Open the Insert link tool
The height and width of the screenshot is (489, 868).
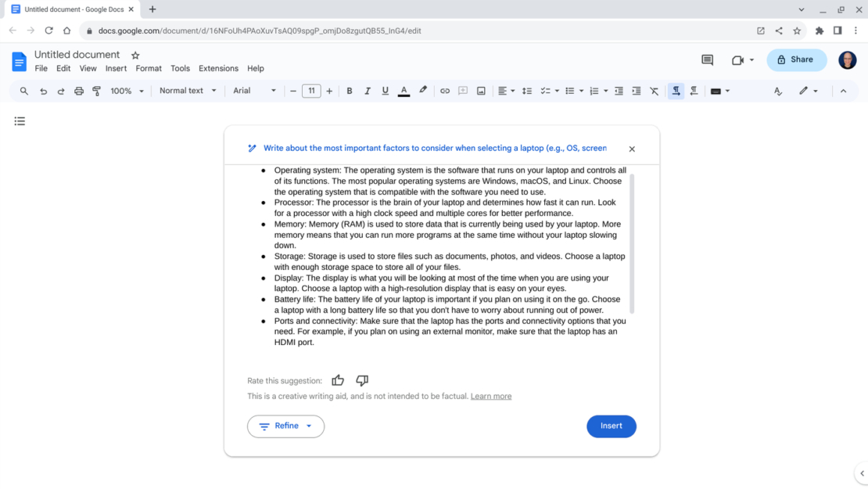(444, 90)
